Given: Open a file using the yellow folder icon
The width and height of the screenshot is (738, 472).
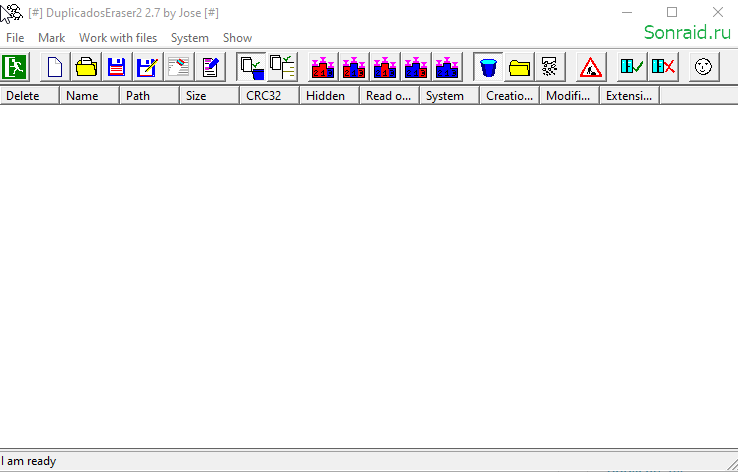Looking at the screenshot, I should (86, 67).
